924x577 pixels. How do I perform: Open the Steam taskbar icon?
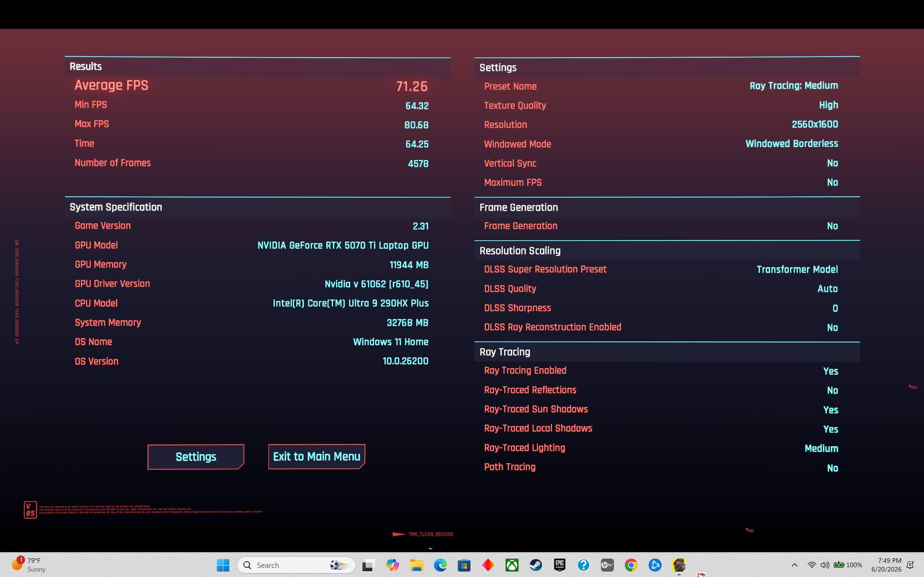click(x=536, y=565)
